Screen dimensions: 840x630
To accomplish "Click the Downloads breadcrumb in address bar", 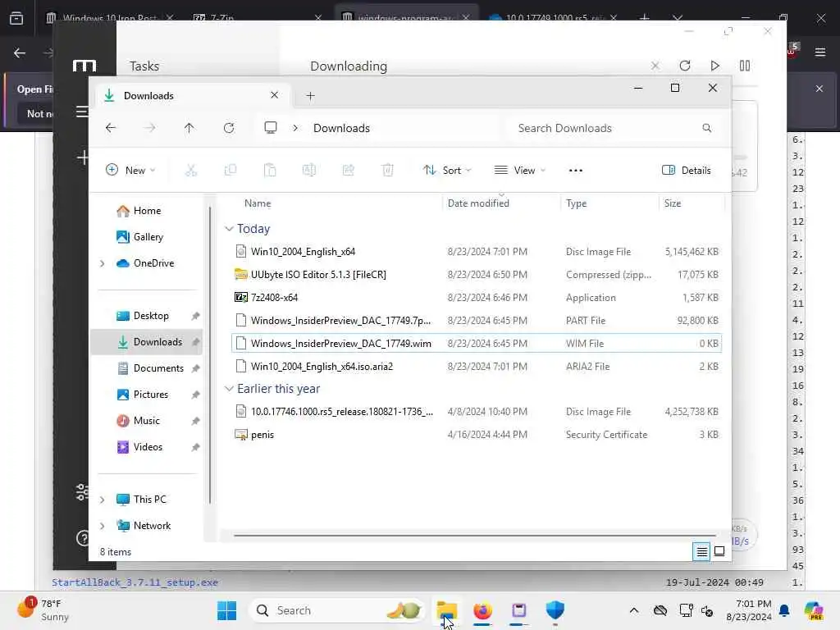I will pyautogui.click(x=342, y=128).
